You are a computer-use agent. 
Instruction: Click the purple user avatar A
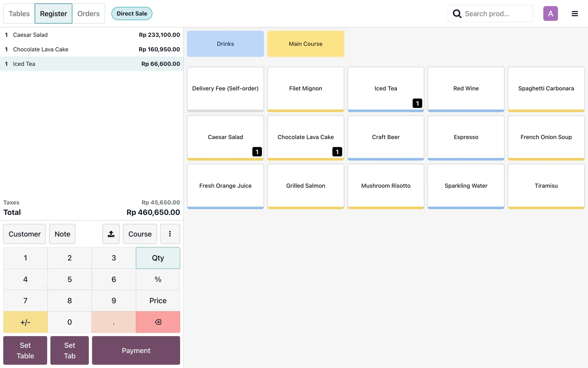point(550,13)
